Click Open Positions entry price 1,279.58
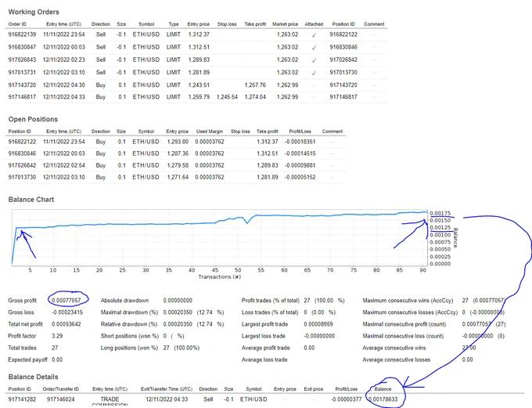 178,165
